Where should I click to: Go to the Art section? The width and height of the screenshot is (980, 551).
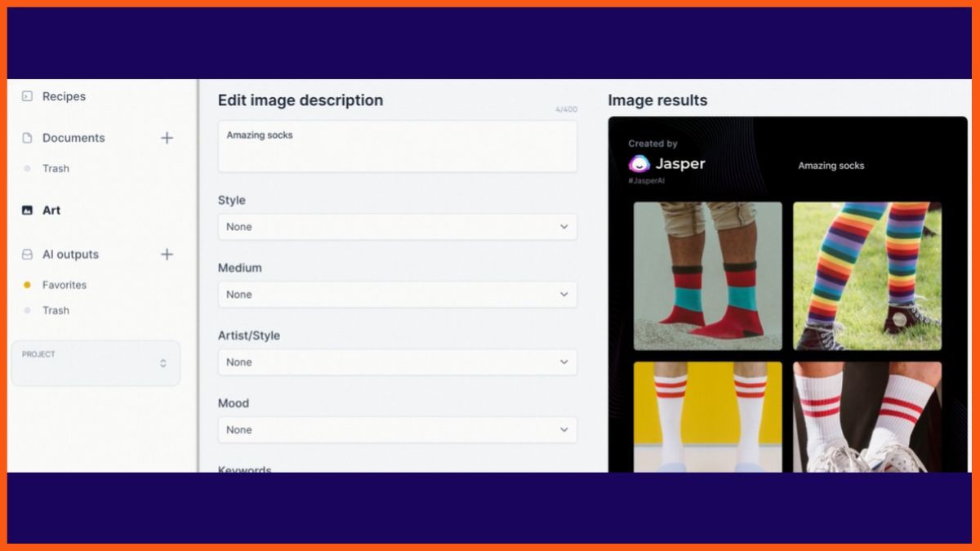tap(51, 211)
